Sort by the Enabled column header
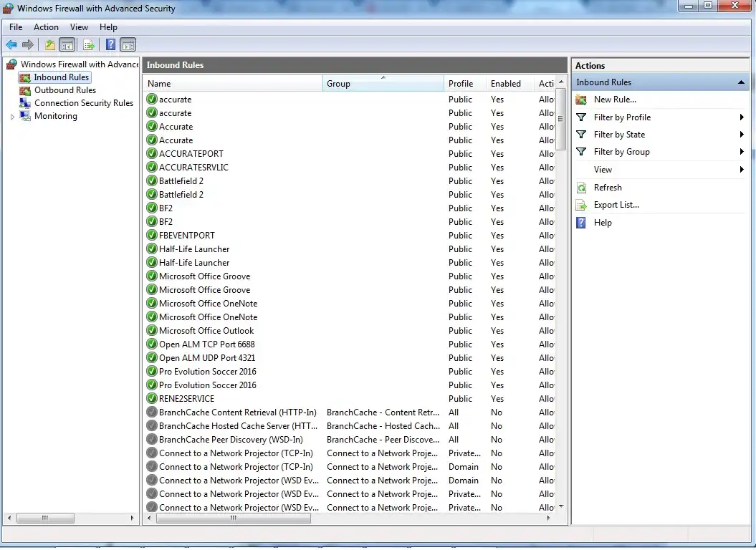756x550 pixels. 511,83
